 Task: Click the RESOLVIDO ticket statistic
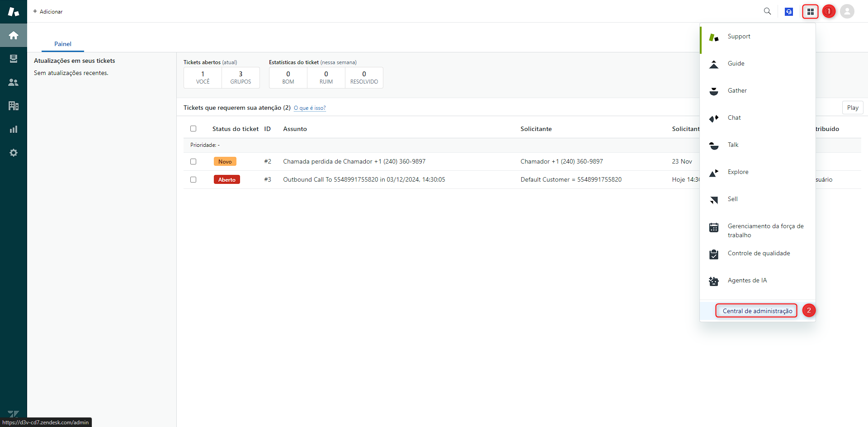click(364, 78)
